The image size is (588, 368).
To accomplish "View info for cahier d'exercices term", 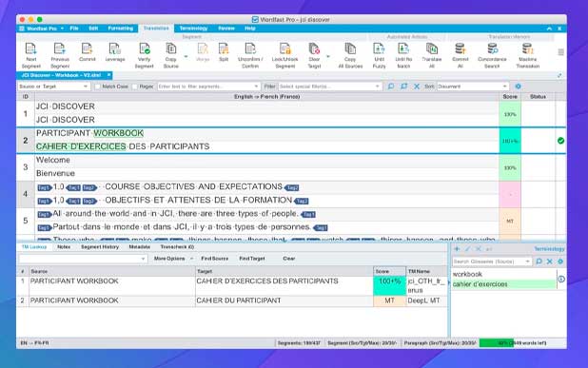I will (x=561, y=280).
